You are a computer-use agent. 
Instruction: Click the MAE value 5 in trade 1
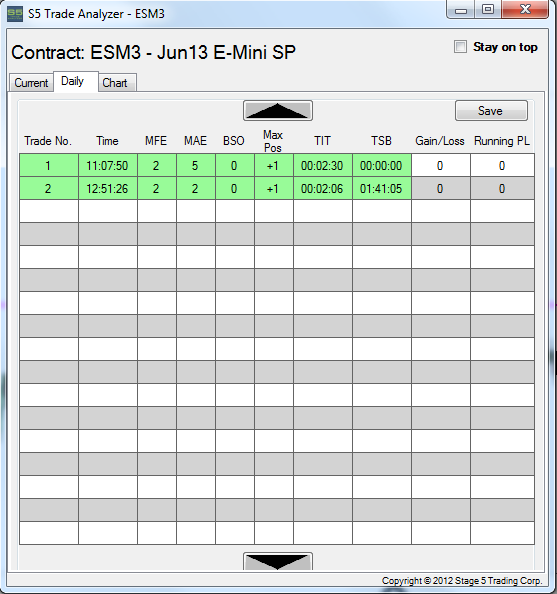click(196, 166)
